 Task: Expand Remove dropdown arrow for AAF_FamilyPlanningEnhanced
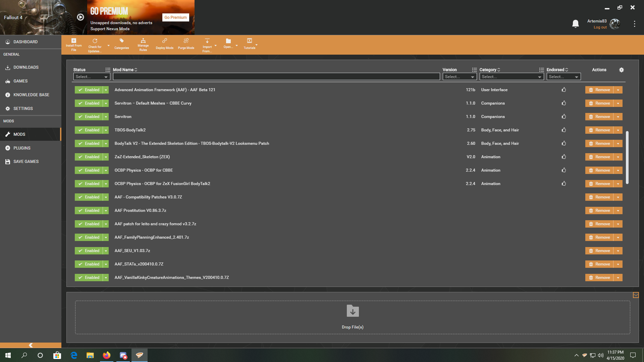(618, 237)
